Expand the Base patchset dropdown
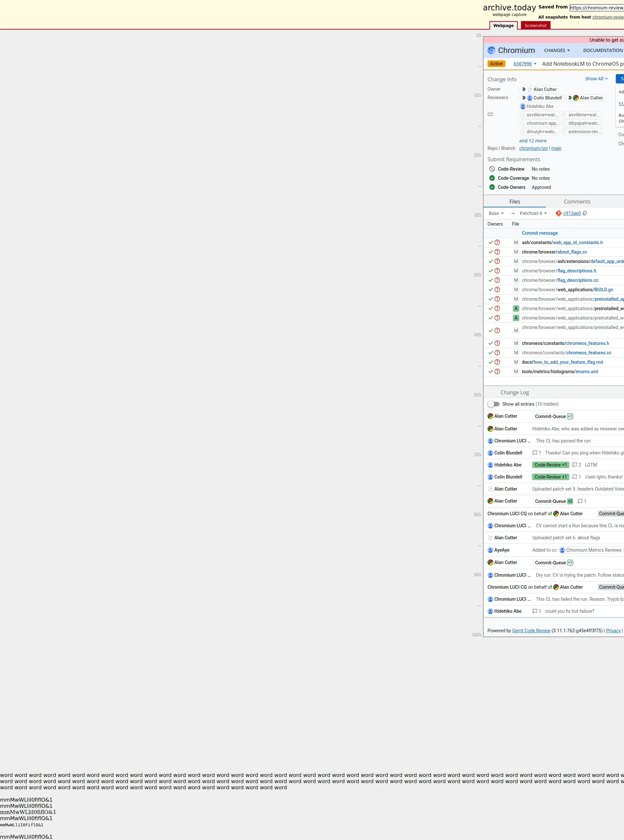The width and height of the screenshot is (624, 840). click(496, 213)
